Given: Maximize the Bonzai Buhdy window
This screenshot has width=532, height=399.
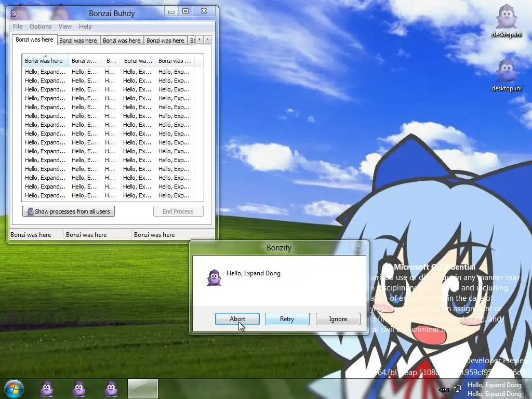Looking at the screenshot, I should pos(185,11).
